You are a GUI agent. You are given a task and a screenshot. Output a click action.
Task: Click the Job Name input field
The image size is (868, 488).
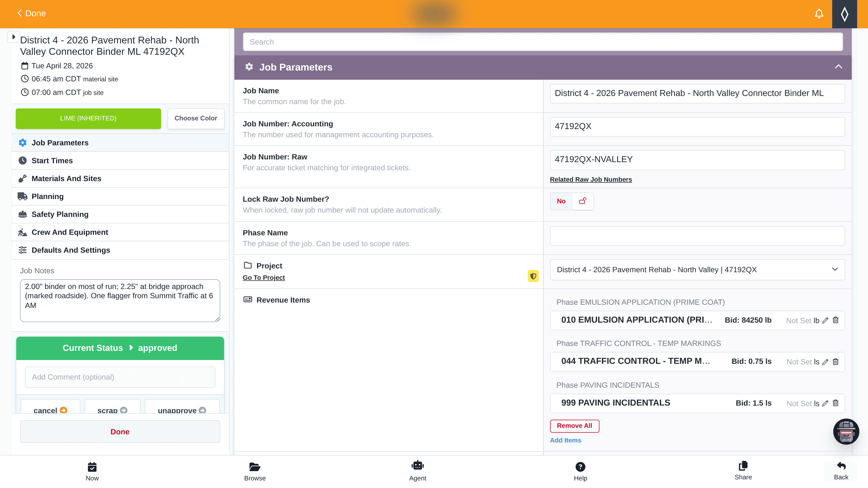[x=697, y=94]
